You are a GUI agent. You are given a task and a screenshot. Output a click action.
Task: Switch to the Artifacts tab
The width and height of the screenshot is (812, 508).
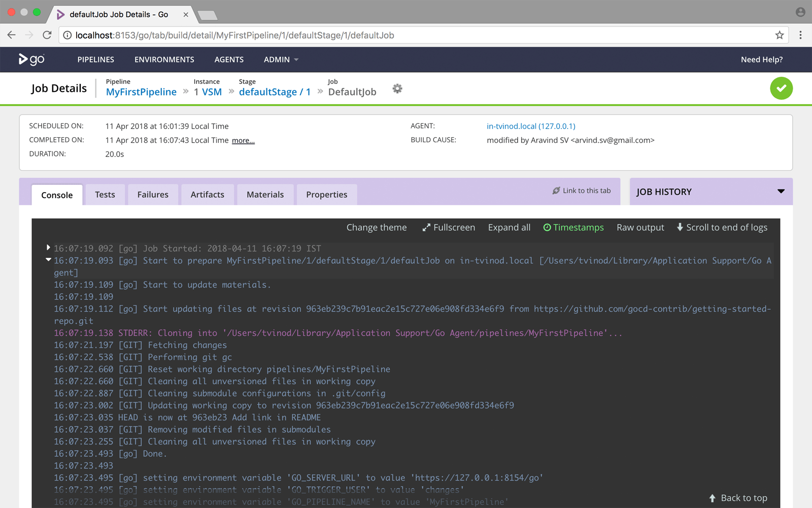[x=208, y=195]
